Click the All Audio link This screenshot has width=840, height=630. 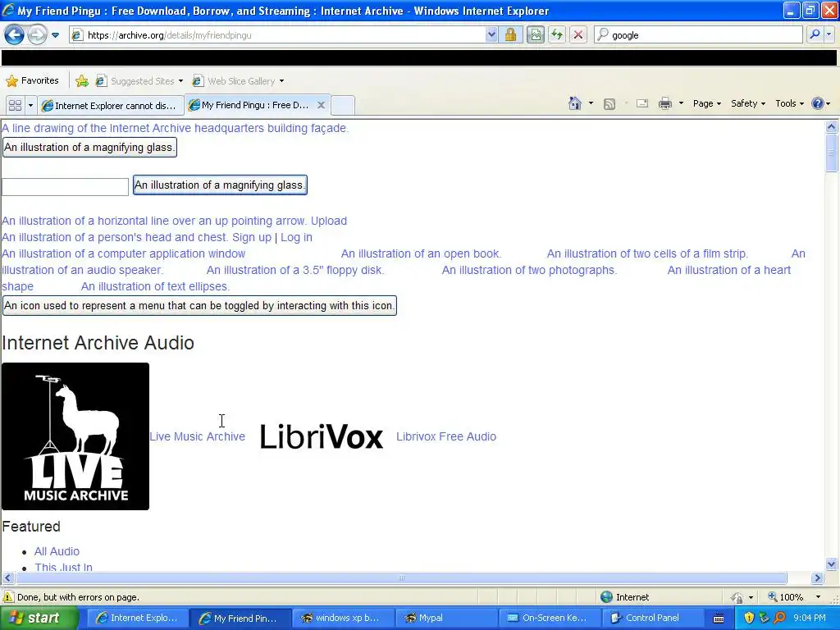point(57,551)
